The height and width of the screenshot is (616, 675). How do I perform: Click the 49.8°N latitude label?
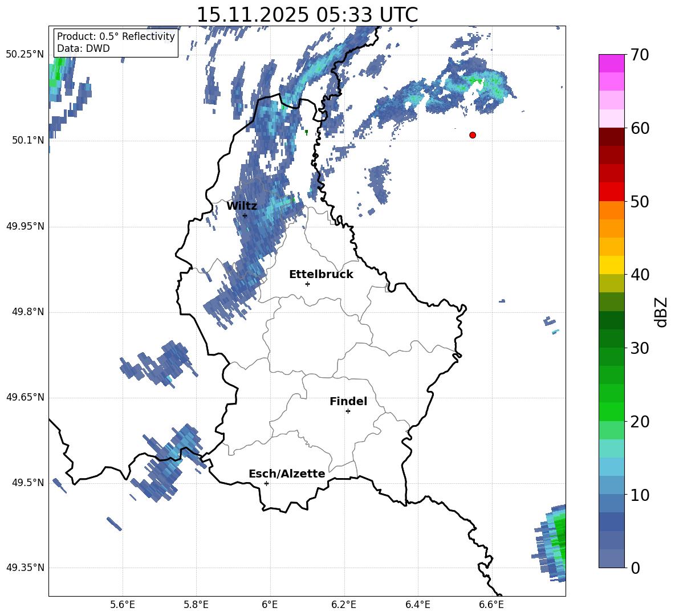coord(28,312)
